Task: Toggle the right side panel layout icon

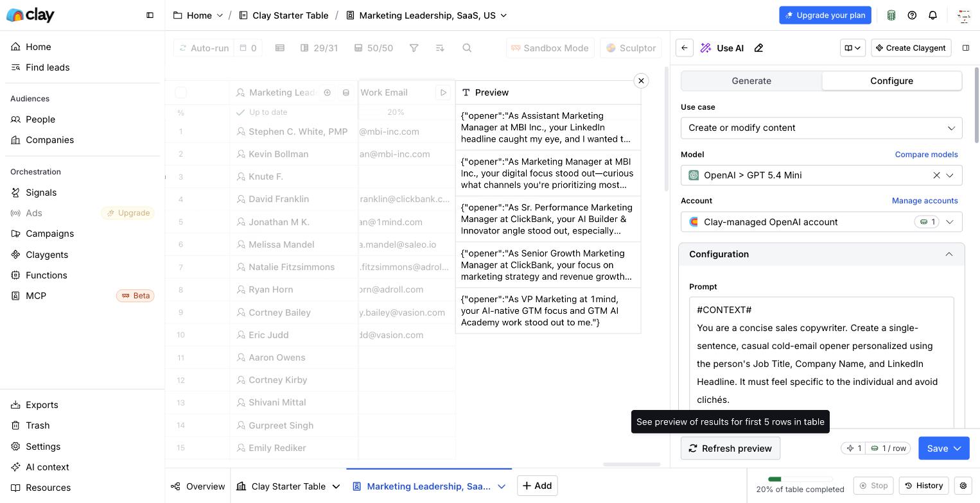Action: pos(966,47)
